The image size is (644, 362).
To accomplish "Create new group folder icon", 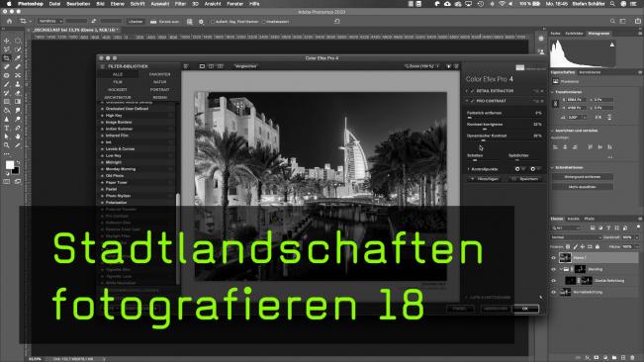I will 614,357.
